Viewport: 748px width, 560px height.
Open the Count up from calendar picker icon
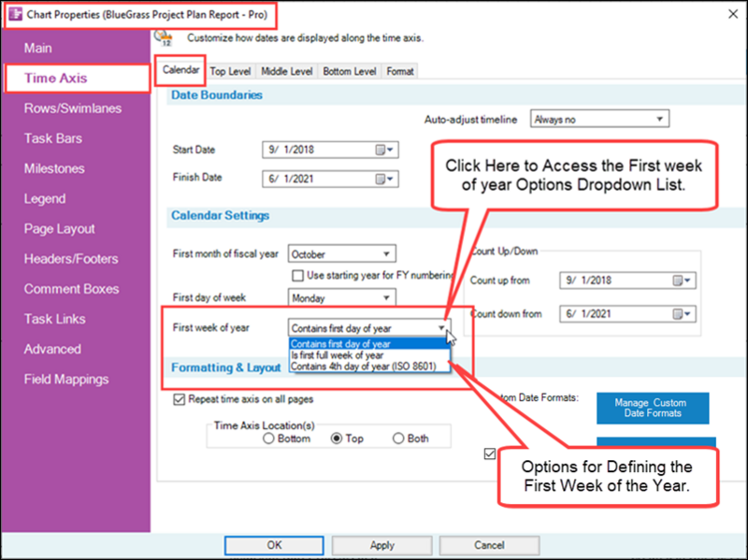point(682,280)
